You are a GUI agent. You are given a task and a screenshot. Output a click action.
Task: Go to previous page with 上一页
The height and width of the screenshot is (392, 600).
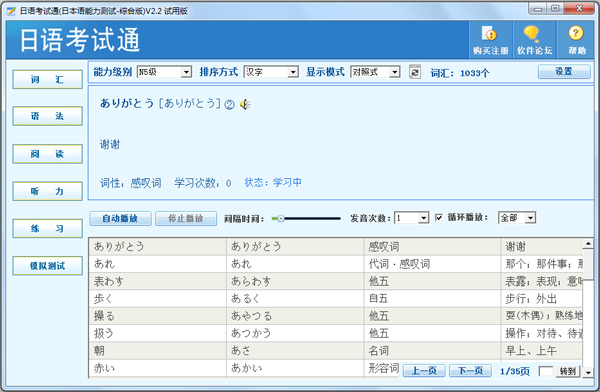424,371
